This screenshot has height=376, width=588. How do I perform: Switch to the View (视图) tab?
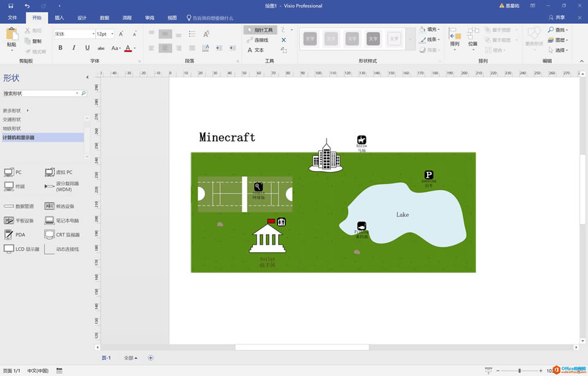[172, 18]
